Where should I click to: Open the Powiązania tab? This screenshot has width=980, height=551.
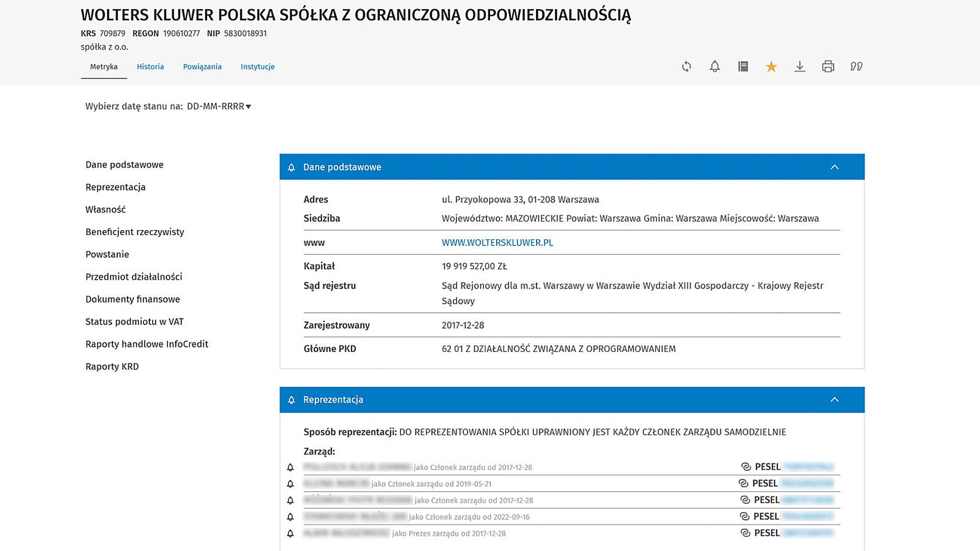pos(202,67)
